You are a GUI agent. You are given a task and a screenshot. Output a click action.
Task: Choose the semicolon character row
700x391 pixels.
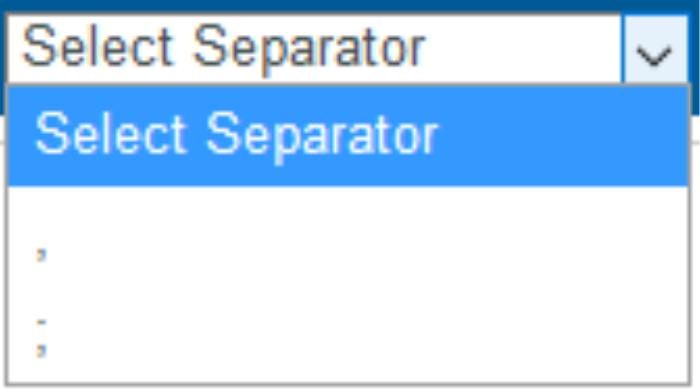[348, 335]
